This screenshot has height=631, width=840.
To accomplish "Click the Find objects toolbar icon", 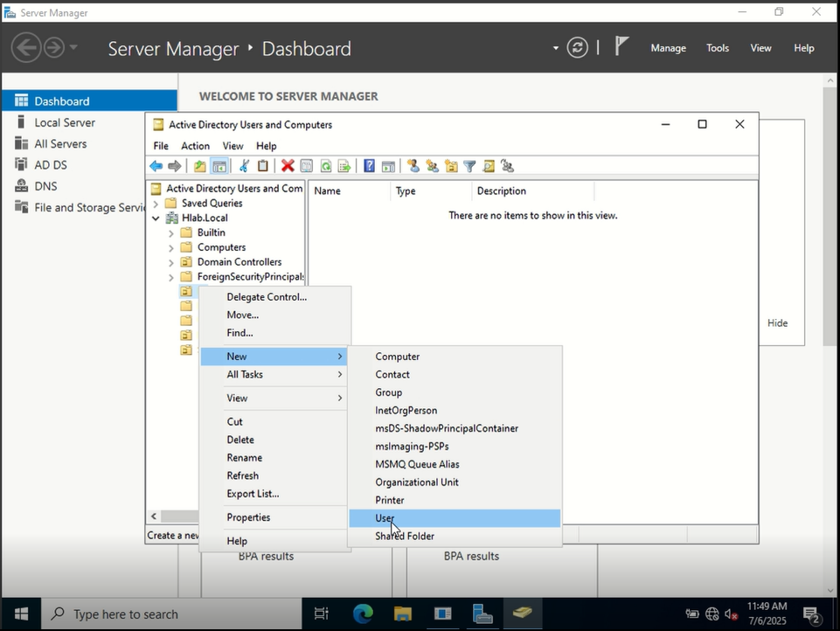I will pyautogui.click(x=489, y=166).
